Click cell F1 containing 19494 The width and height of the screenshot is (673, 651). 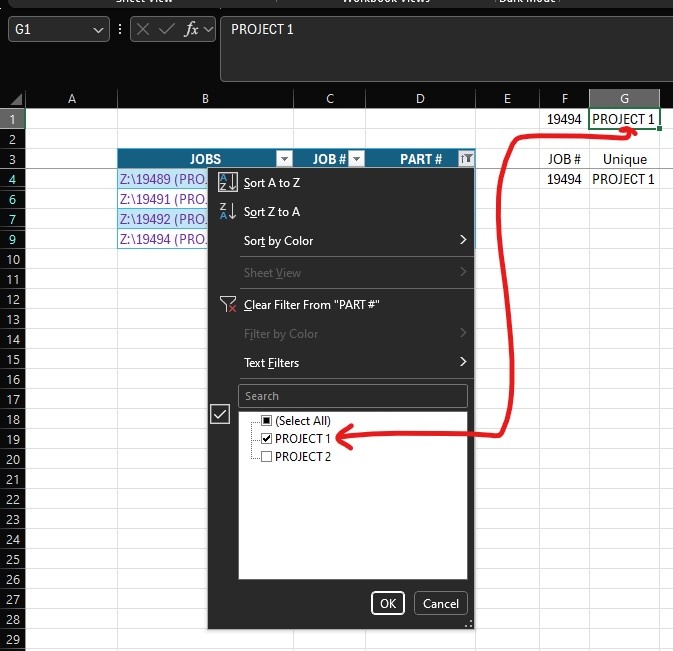[564, 119]
